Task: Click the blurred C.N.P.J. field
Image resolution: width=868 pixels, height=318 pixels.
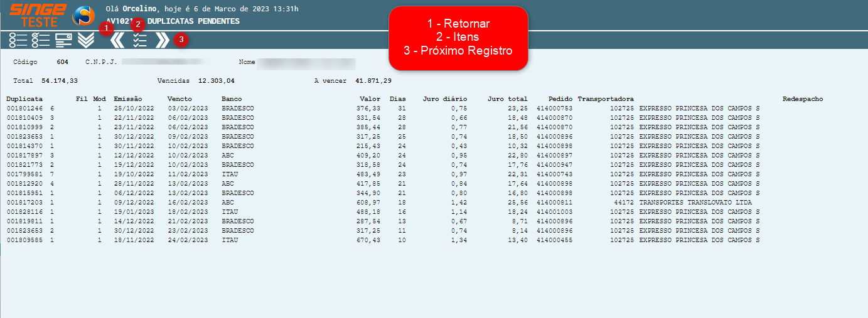Action: (166, 62)
